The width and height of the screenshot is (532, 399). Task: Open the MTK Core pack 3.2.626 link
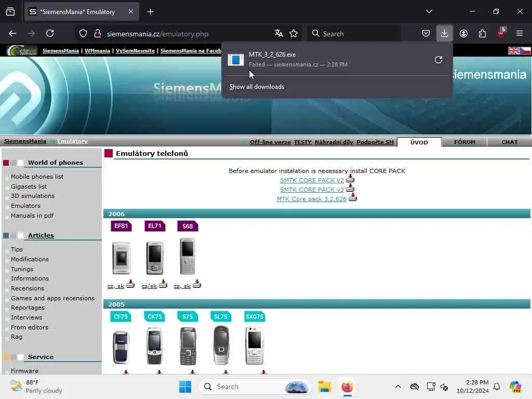click(x=312, y=199)
